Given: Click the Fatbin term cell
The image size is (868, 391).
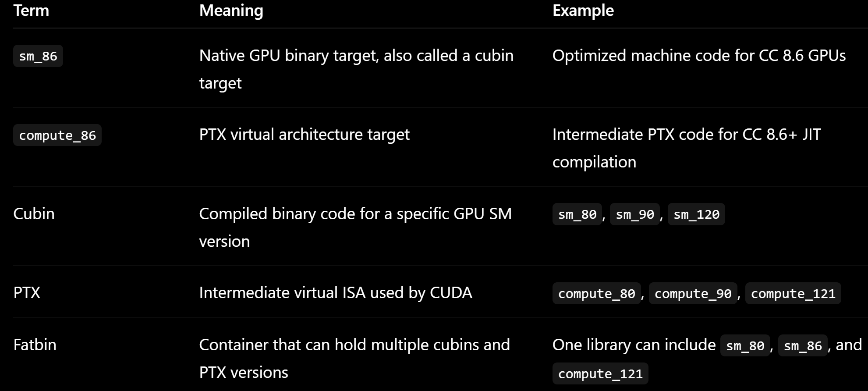Looking at the screenshot, I should [x=35, y=345].
